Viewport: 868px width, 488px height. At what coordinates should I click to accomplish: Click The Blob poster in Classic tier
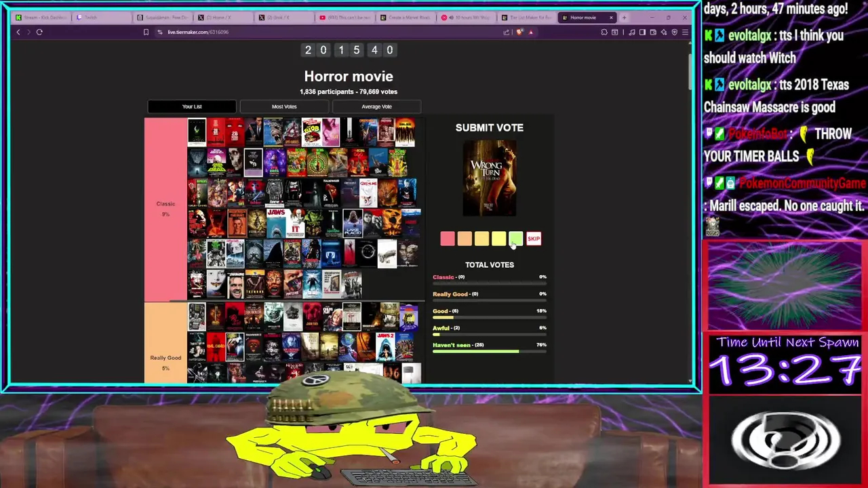[311, 132]
